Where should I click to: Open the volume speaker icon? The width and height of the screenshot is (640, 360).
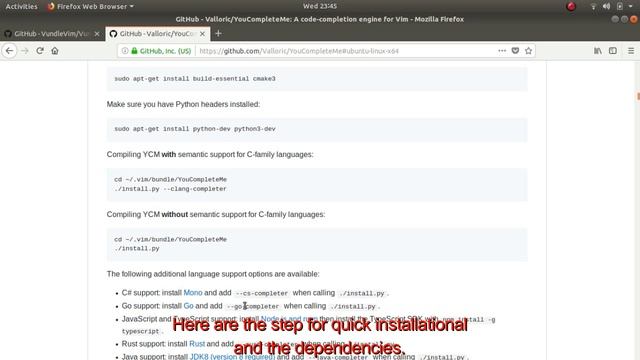point(607,7)
